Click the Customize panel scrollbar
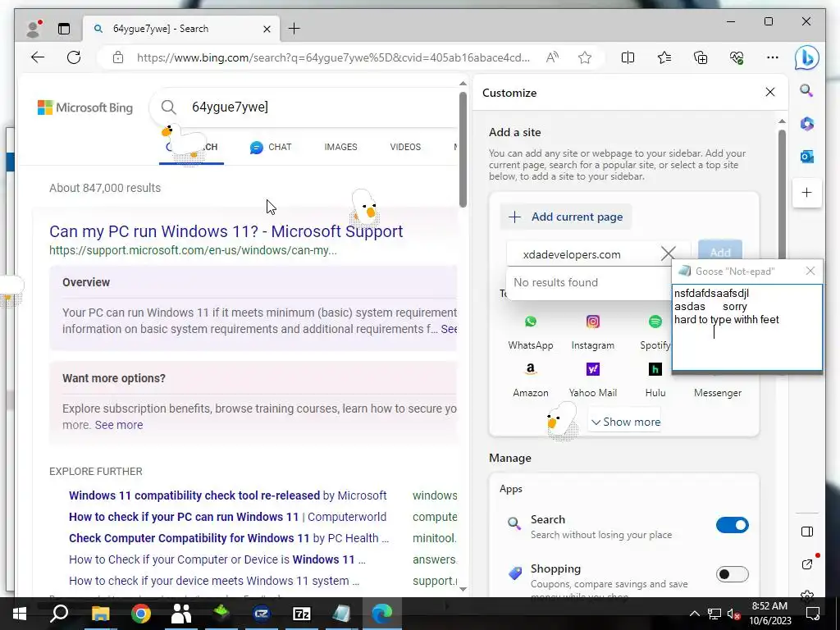The width and height of the screenshot is (840, 630). point(782,193)
